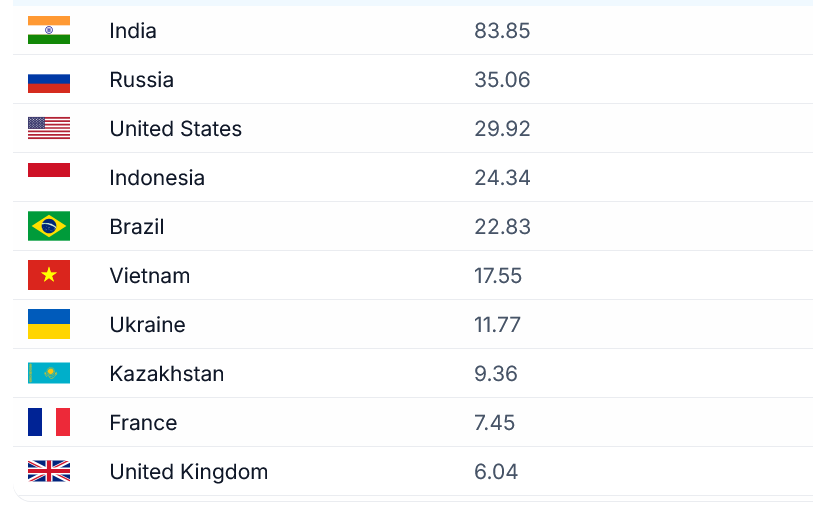Image resolution: width=813 pixels, height=510 pixels.
Task: Click Brazil's value 22.83
Action: pos(502,227)
